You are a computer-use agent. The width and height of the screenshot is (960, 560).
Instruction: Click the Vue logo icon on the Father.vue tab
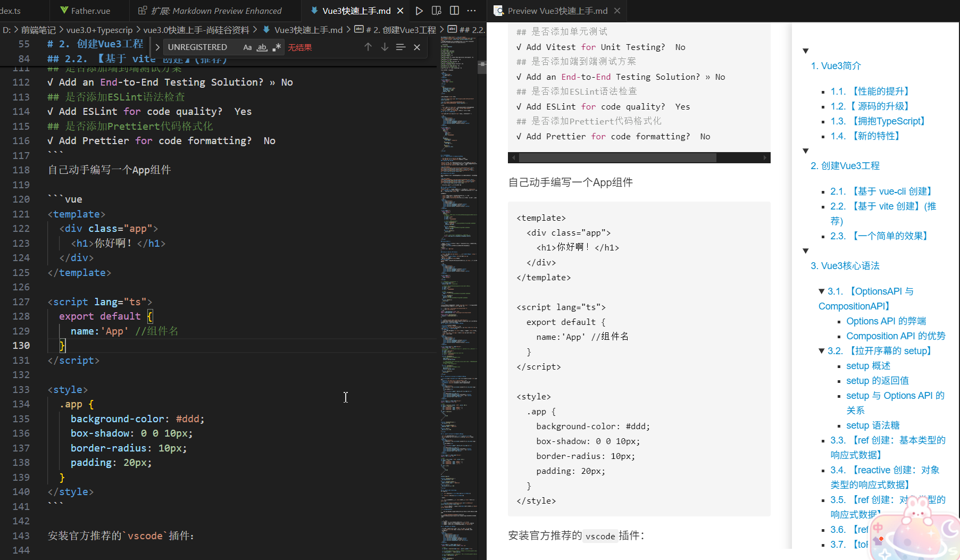tap(64, 10)
